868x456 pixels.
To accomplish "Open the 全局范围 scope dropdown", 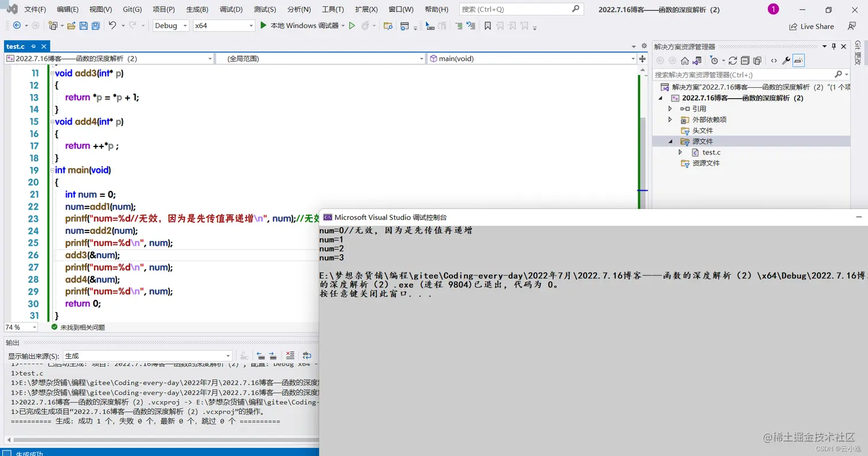I will (x=320, y=58).
